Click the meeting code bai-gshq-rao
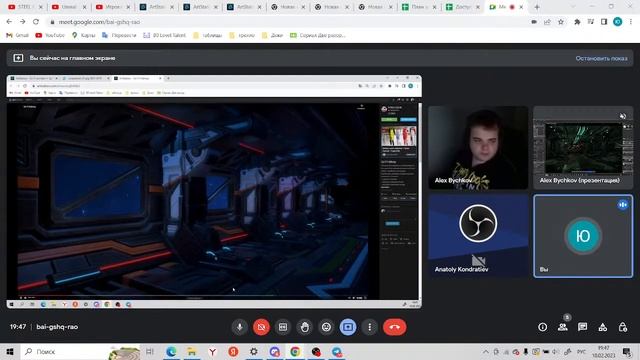 coord(57,327)
